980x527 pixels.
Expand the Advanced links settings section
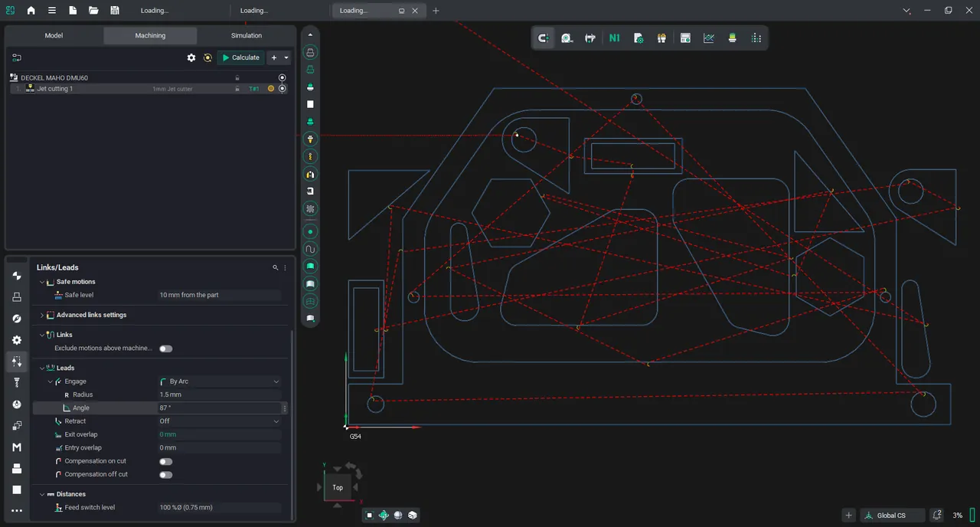tap(42, 315)
